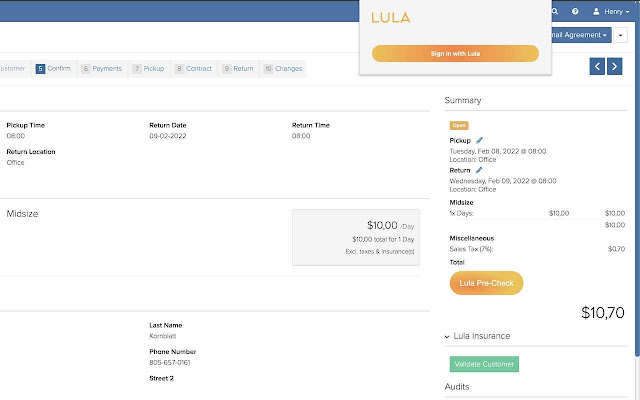Switch to the Pickup step tab
640x400 pixels.
149,69
